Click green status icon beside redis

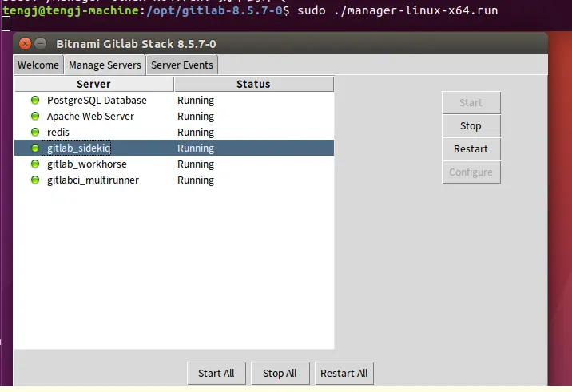[x=35, y=132]
